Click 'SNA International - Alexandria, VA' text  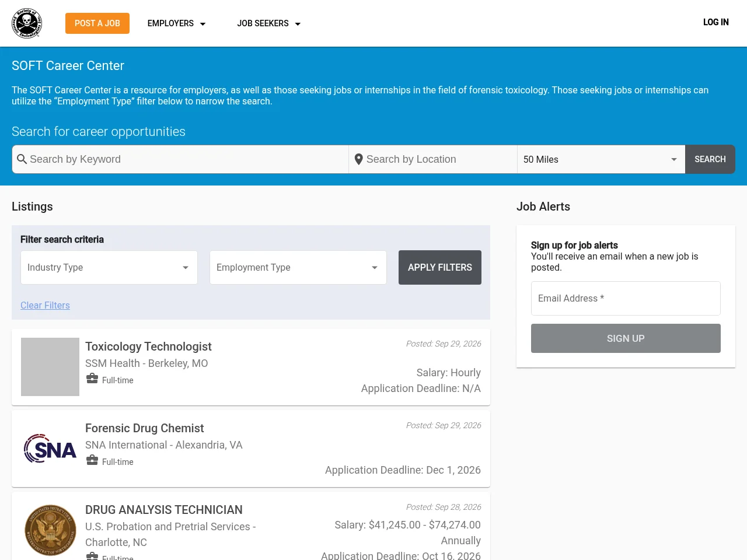[x=164, y=445]
